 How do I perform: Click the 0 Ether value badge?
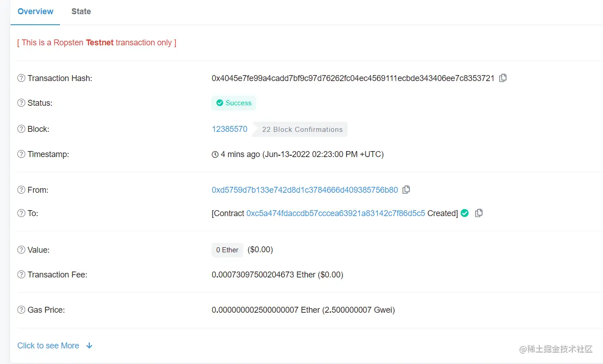227,250
